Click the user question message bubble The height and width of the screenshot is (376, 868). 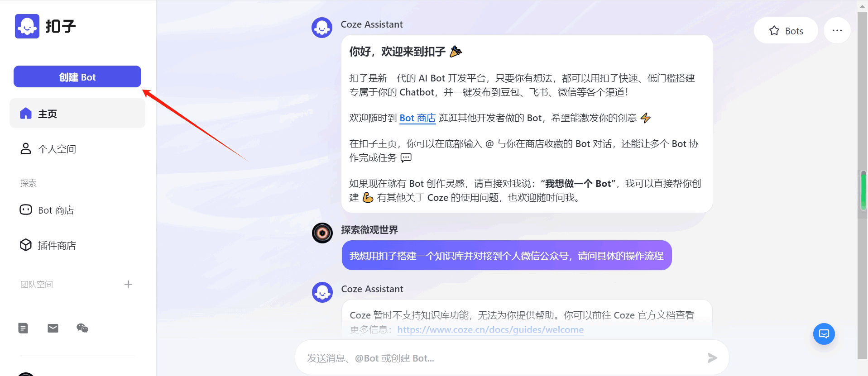pyautogui.click(x=507, y=256)
